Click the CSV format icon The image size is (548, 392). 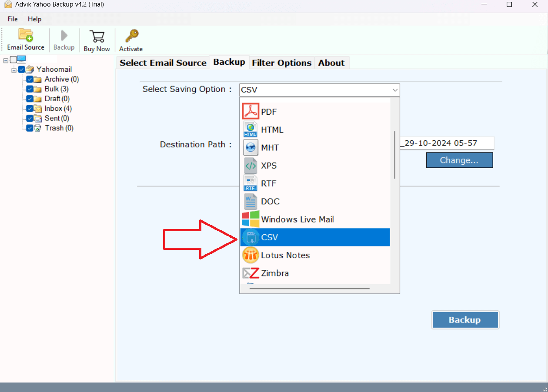(251, 237)
